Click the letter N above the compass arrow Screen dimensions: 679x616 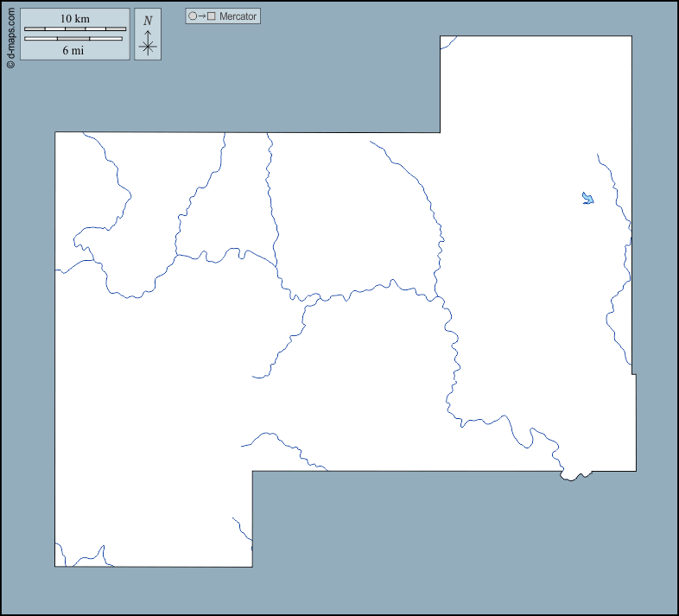[148, 21]
